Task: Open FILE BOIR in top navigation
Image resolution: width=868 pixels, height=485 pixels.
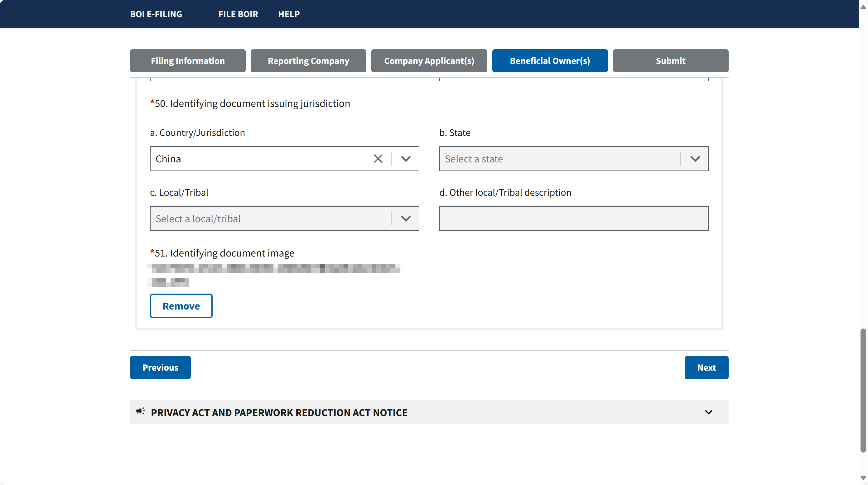Action: (238, 14)
